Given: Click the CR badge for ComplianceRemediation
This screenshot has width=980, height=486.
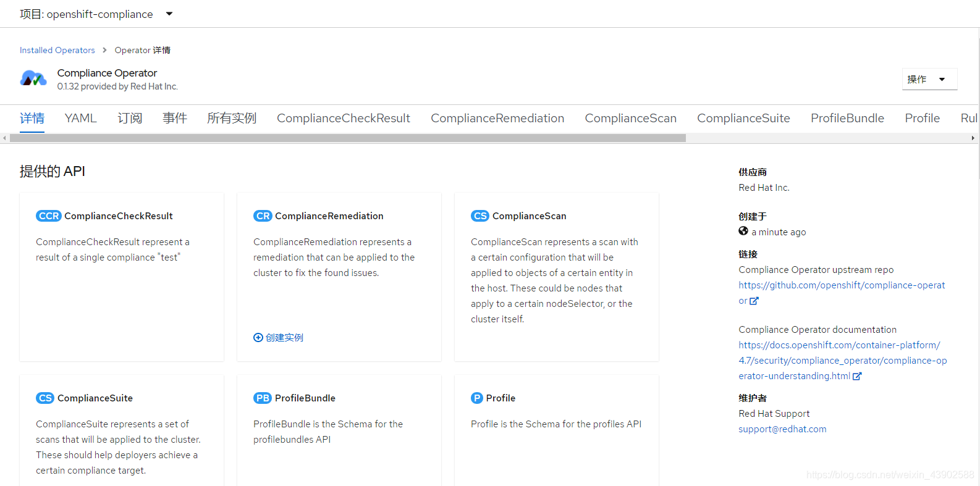Looking at the screenshot, I should pos(263,216).
